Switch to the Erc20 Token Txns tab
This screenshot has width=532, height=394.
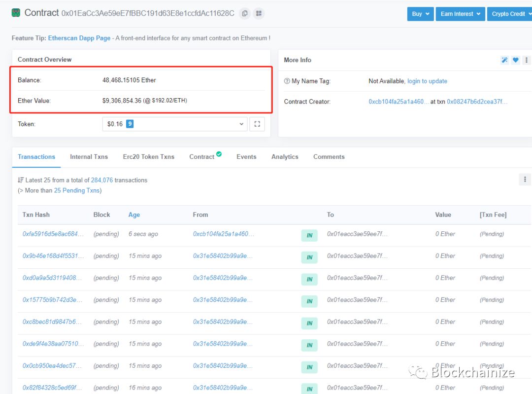[x=149, y=157]
